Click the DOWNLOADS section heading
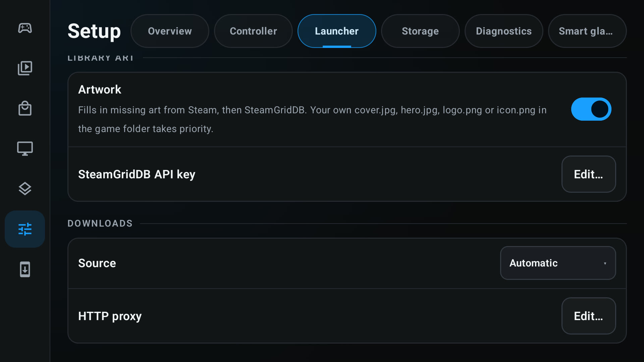The width and height of the screenshot is (644, 362). pyautogui.click(x=100, y=224)
